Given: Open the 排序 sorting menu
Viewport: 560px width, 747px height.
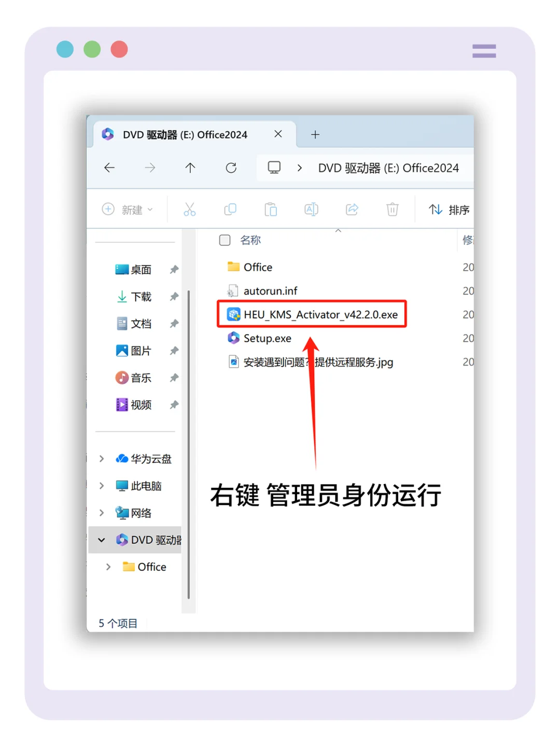Looking at the screenshot, I should [449, 209].
